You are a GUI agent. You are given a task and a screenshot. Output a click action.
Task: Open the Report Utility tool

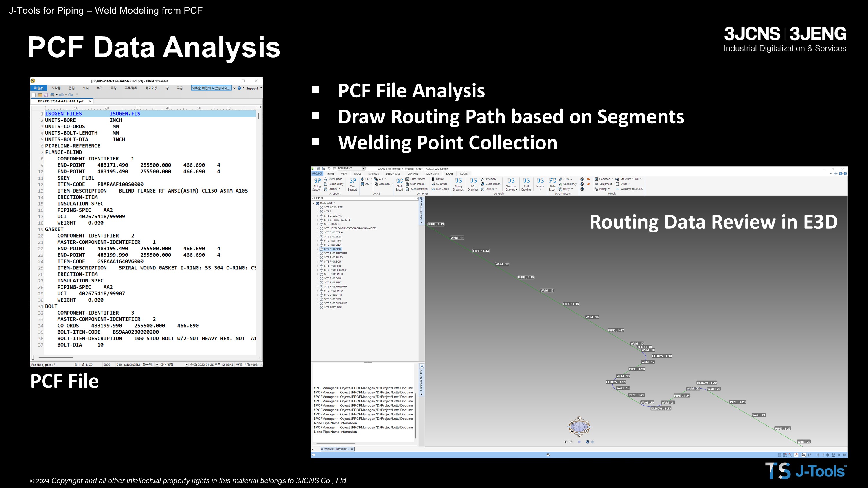coord(334,184)
